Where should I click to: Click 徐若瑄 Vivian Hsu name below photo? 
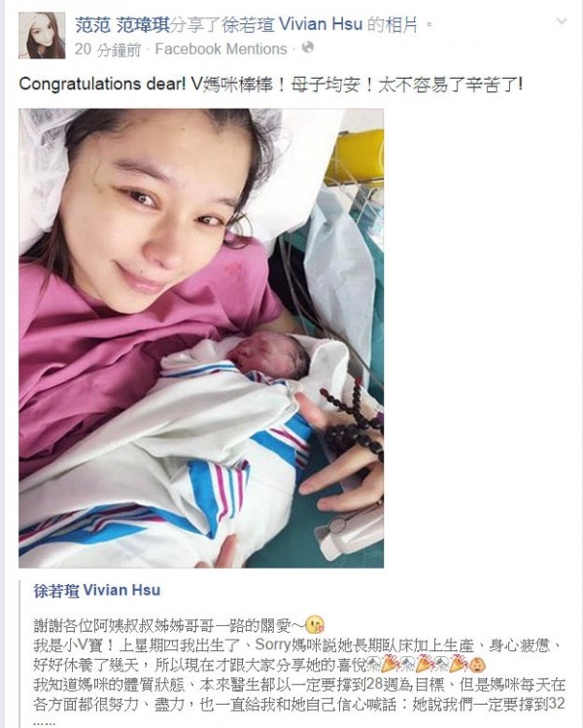tap(97, 591)
